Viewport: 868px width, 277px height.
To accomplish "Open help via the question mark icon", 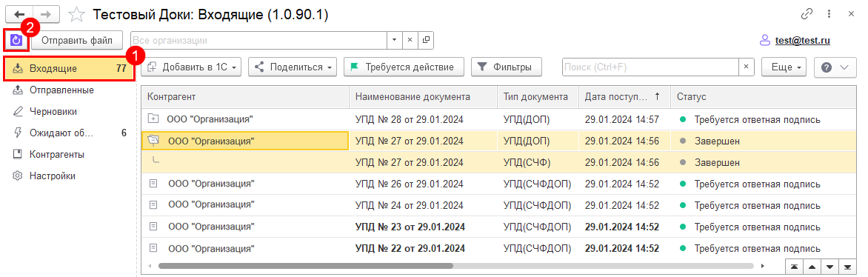I will [827, 67].
